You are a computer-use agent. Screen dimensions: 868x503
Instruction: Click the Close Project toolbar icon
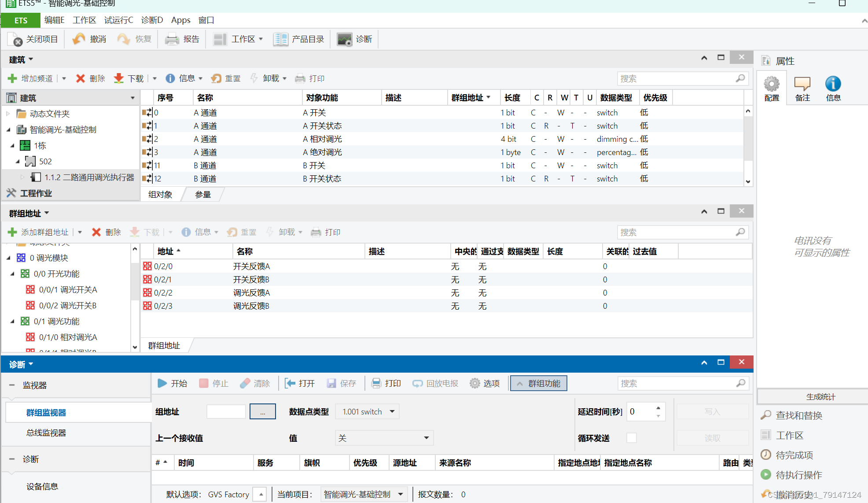tap(15, 40)
